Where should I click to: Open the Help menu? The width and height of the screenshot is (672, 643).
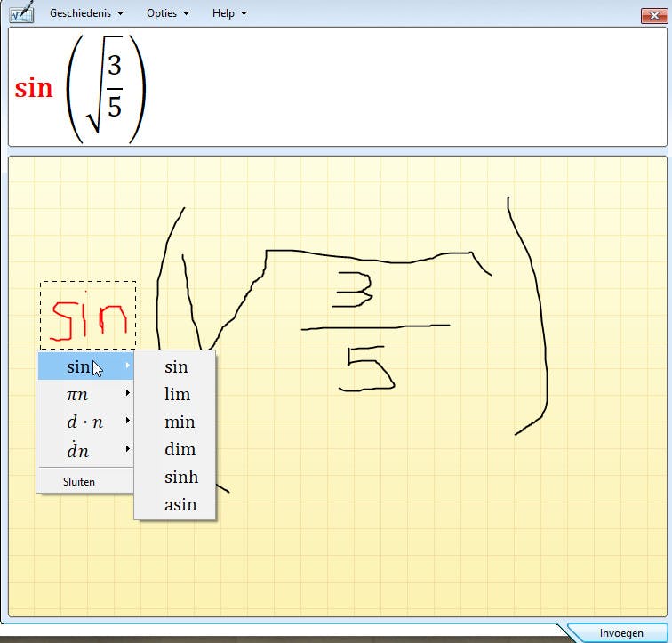click(229, 13)
